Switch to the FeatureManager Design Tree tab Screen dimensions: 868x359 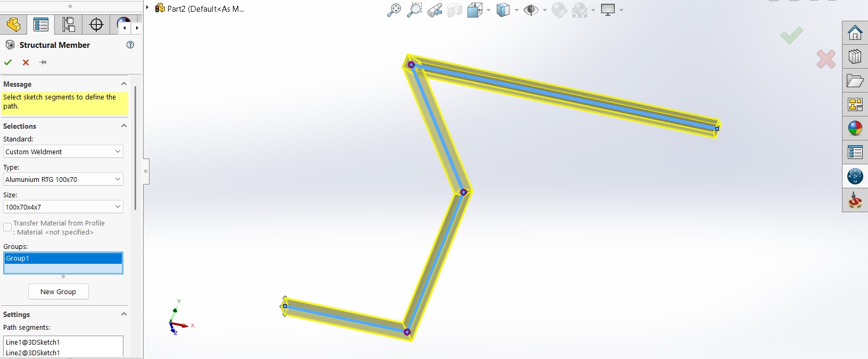pyautogui.click(x=13, y=24)
